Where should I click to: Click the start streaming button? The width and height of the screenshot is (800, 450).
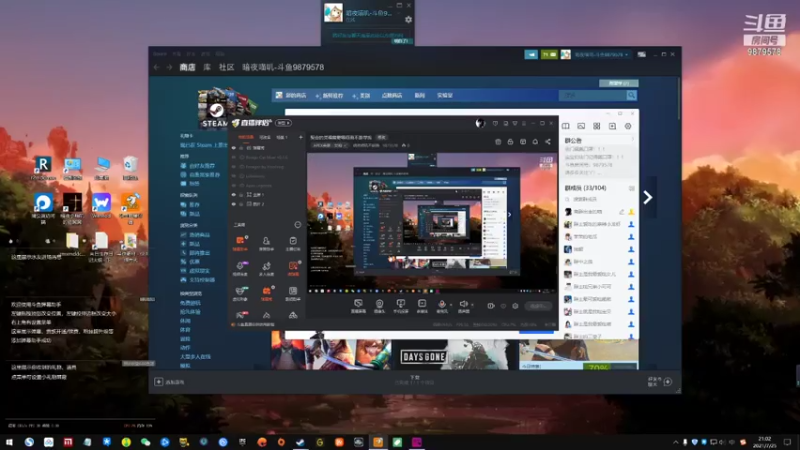click(538, 306)
